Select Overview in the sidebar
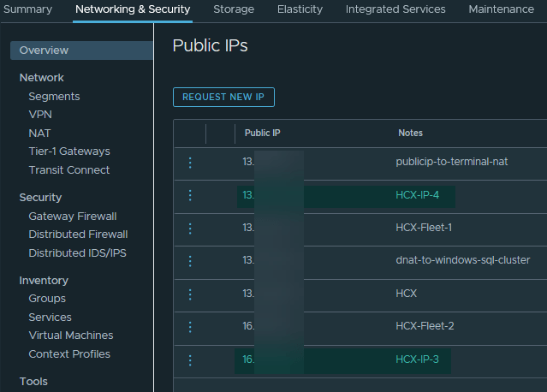The image size is (547, 392). tap(44, 50)
